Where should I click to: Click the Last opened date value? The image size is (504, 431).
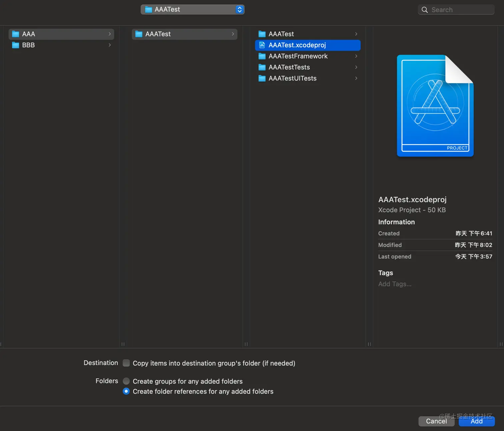pos(474,257)
